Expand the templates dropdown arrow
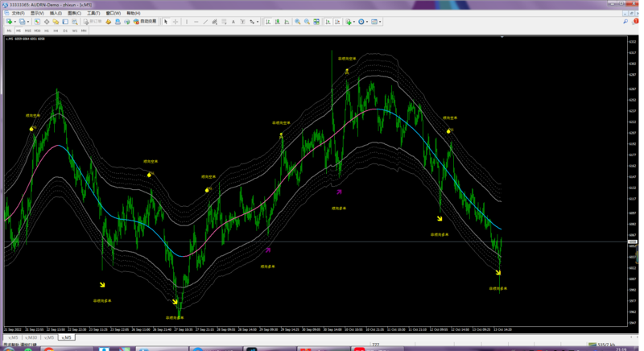Image resolution: width=644 pixels, height=351 pixels. click(x=380, y=22)
